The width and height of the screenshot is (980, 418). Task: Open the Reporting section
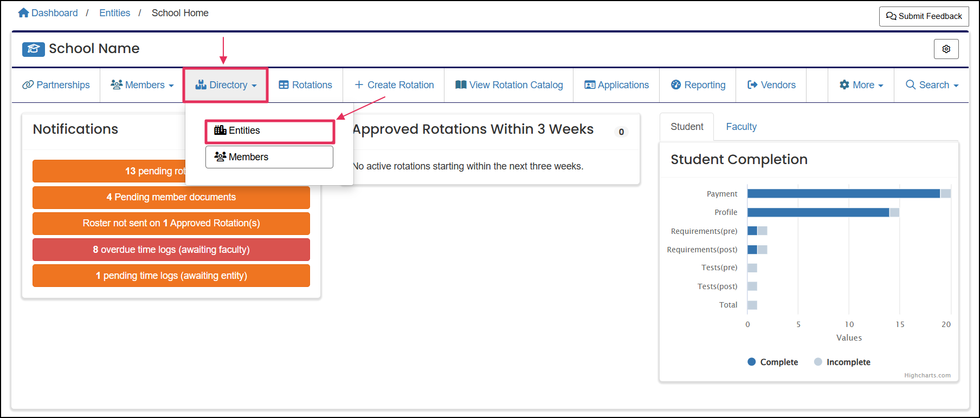(698, 85)
